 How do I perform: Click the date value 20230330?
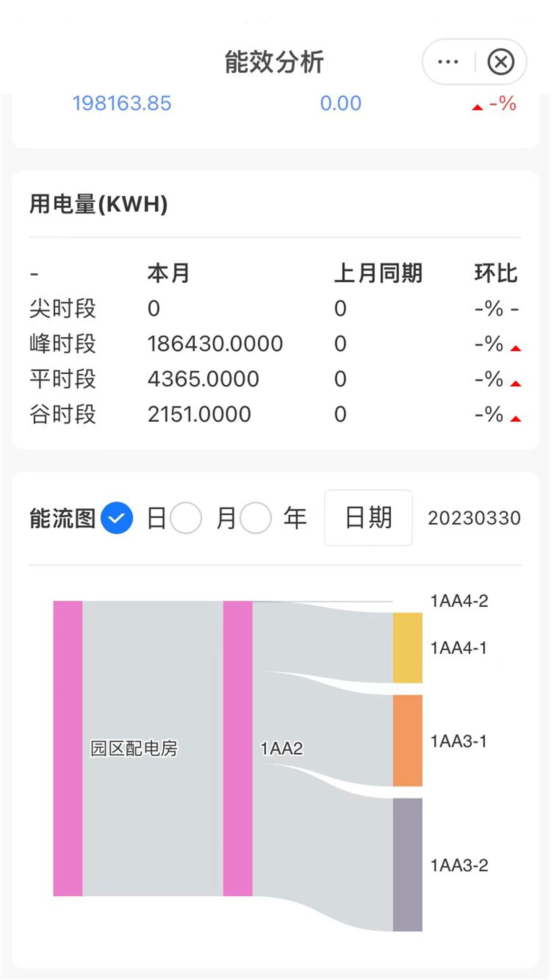[474, 518]
